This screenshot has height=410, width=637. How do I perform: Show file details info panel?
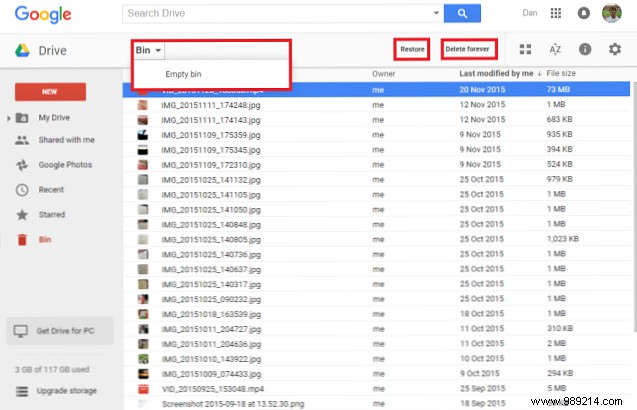[x=585, y=50]
